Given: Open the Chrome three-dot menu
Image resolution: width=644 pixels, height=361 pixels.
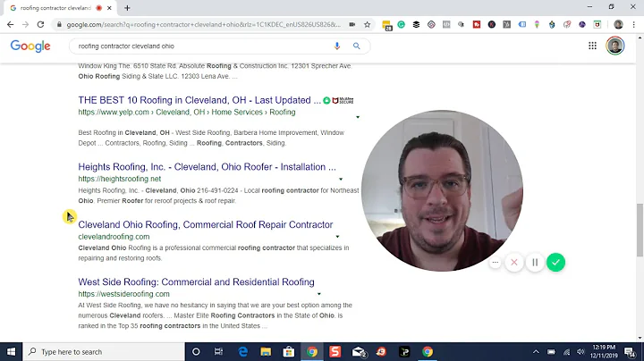Looking at the screenshot, I should [634, 25].
